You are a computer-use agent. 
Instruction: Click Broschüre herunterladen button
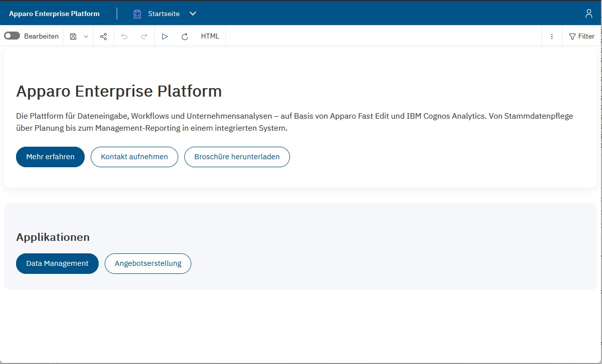pyautogui.click(x=237, y=157)
